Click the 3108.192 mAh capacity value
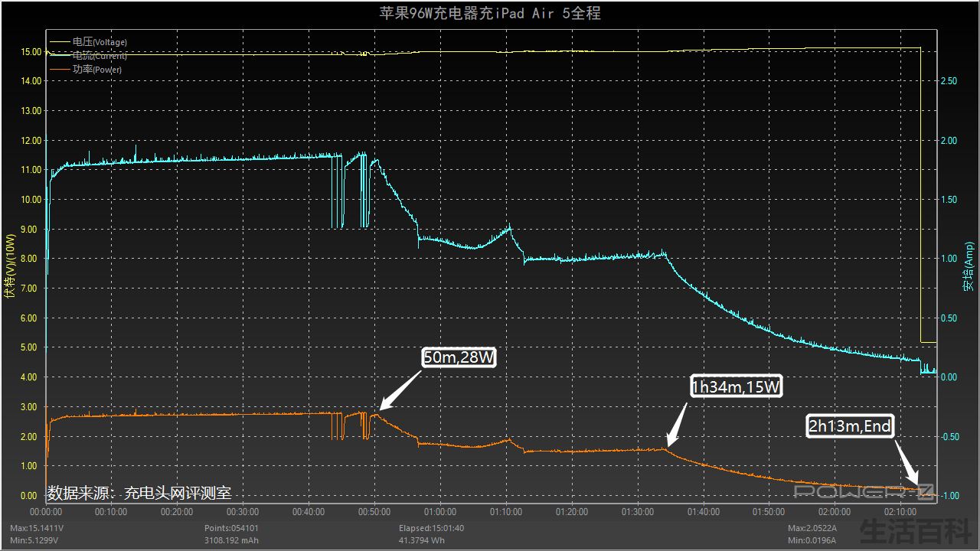Screen dimensions: 980x551 coord(231,540)
